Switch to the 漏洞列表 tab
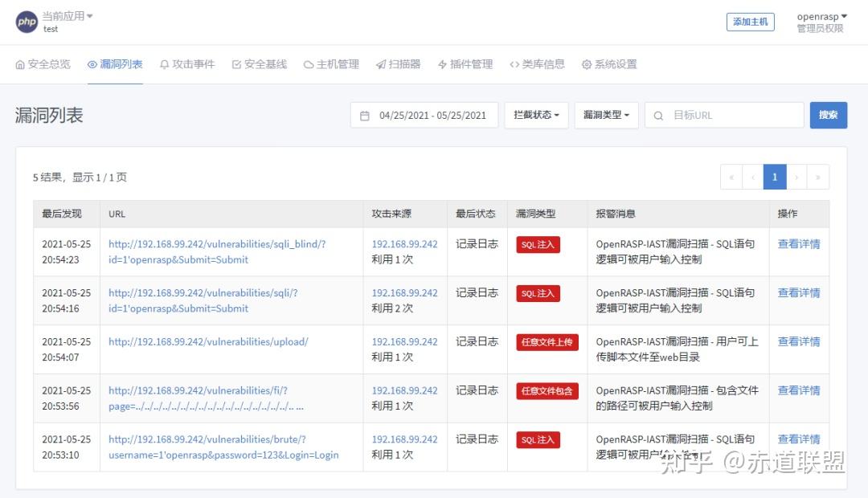The width and height of the screenshot is (868, 498). point(115,63)
